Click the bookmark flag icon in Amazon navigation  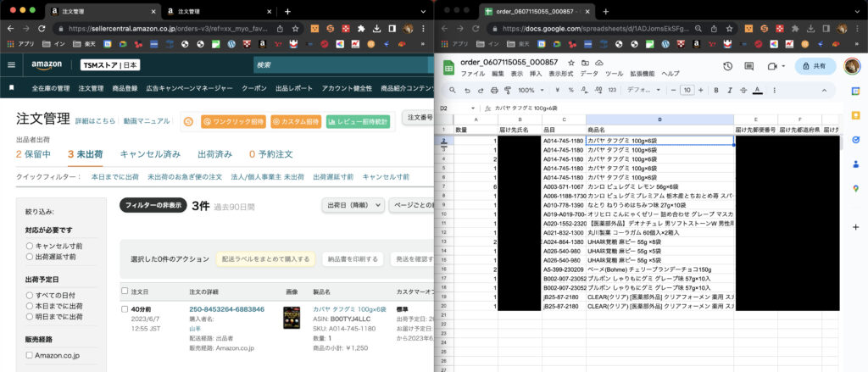[x=12, y=88]
